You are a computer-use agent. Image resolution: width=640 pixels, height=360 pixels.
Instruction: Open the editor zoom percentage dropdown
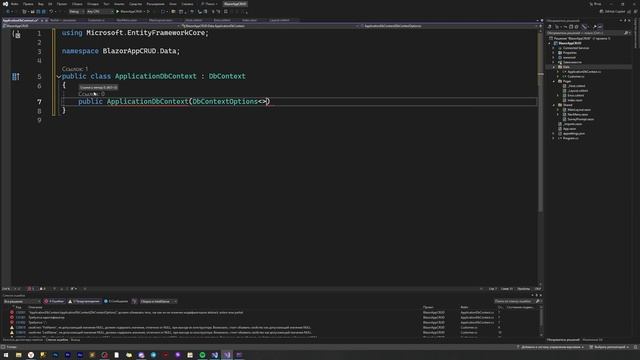(11, 289)
